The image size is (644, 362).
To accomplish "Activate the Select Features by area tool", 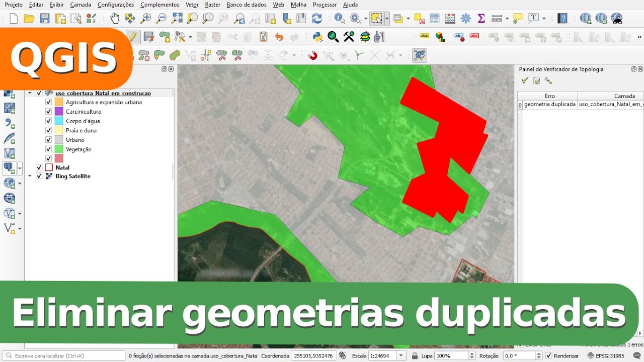I will [x=376, y=19].
